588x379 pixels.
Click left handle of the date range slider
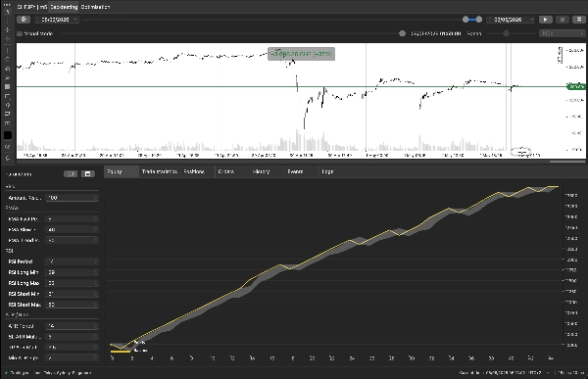(x=465, y=20)
